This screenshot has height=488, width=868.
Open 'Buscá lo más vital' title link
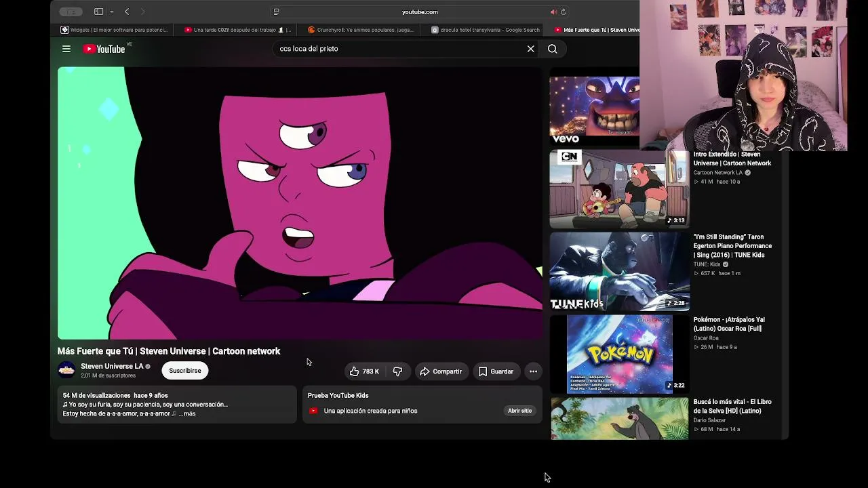[732, 407]
